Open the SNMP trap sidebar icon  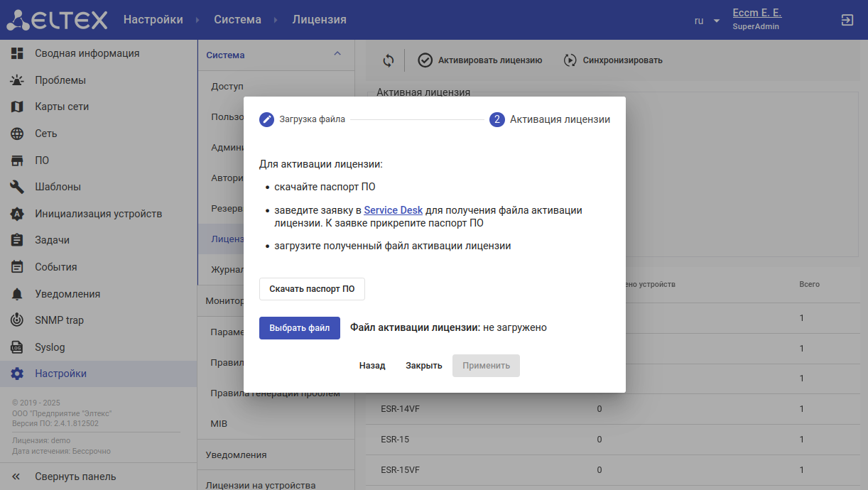(17, 320)
